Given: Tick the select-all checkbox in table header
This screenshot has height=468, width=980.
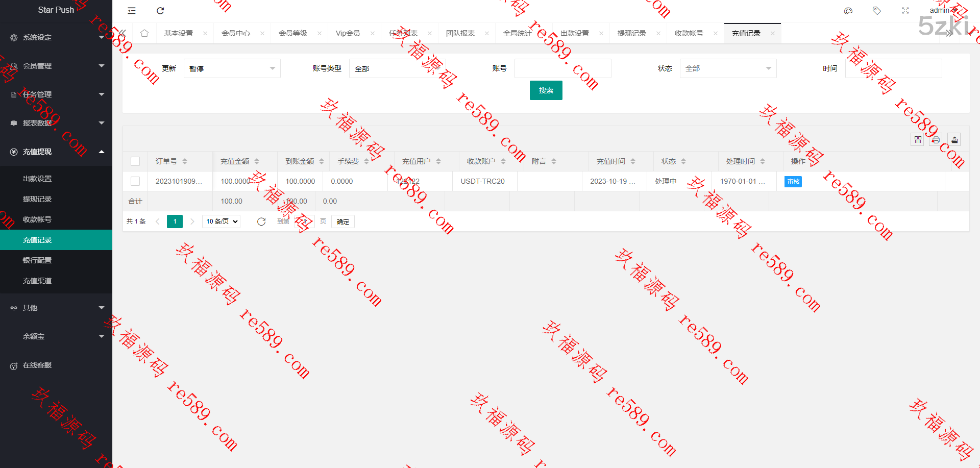Looking at the screenshot, I should 135,161.
